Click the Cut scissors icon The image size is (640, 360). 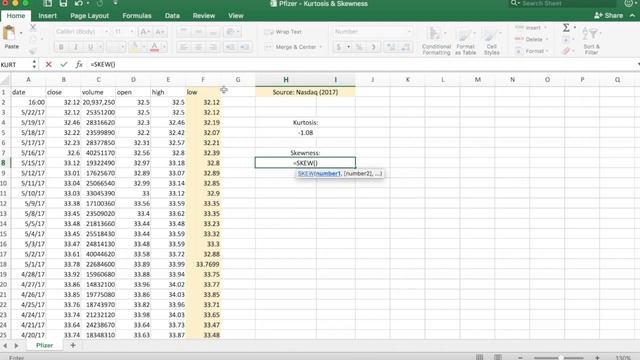click(x=33, y=28)
